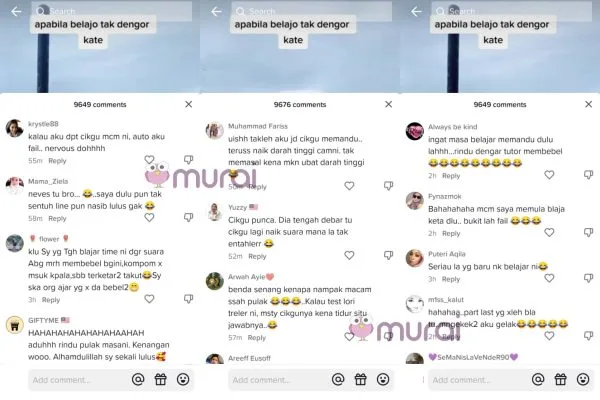The width and height of the screenshot is (600, 400).
Task: Open emoji picker in right comment bar
Action: click(x=583, y=379)
